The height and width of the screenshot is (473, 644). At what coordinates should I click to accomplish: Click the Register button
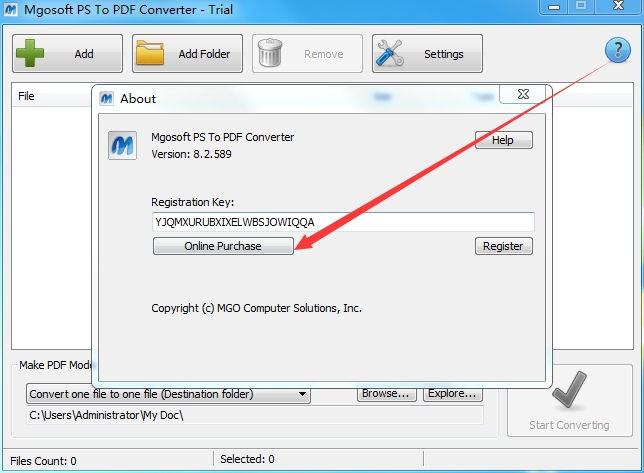(x=504, y=246)
